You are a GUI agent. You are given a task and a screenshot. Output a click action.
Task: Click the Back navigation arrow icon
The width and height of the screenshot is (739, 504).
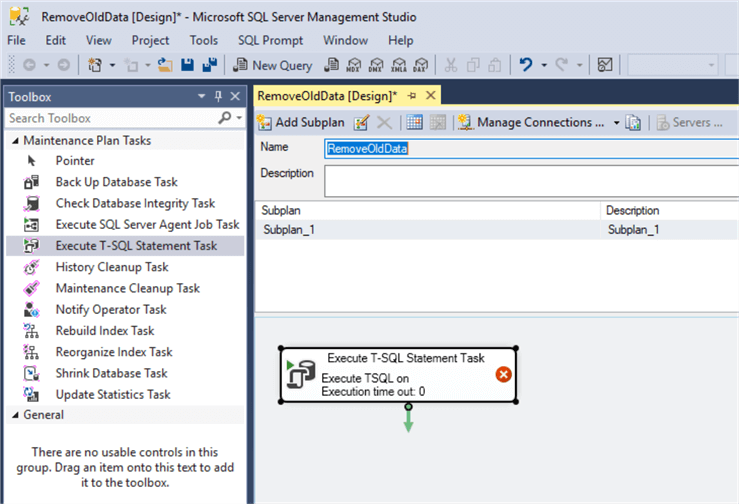coord(29,65)
